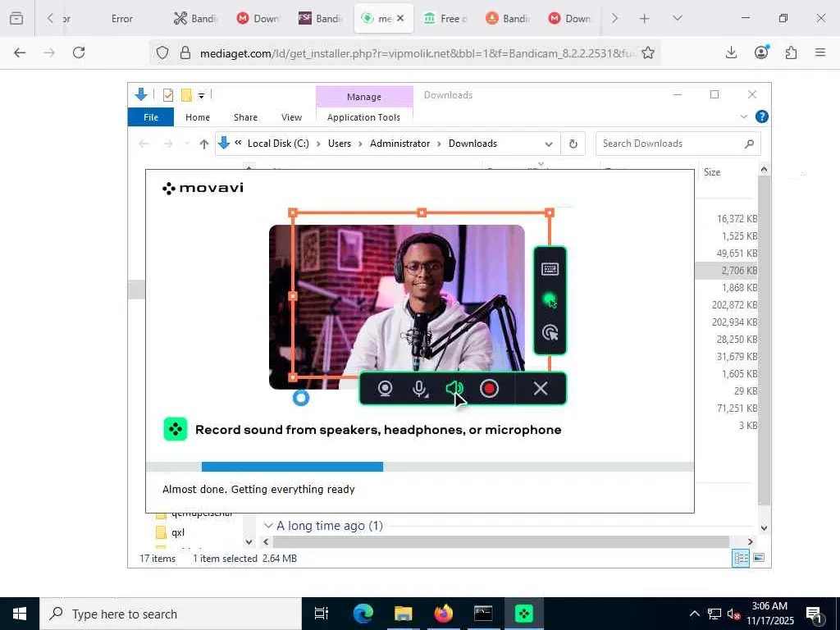The image size is (840, 630).
Task: Open File Explorer from the taskbar
Action: 403,614
